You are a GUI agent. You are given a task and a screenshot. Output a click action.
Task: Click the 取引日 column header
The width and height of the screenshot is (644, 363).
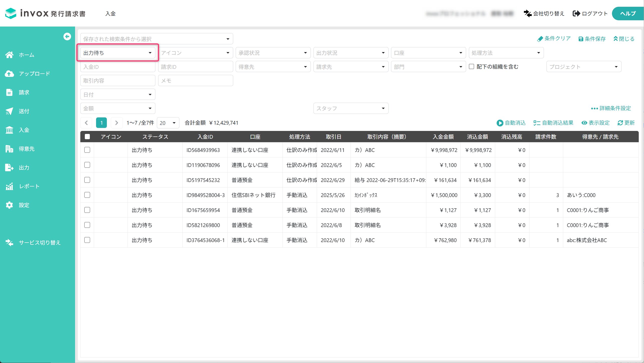pos(333,137)
